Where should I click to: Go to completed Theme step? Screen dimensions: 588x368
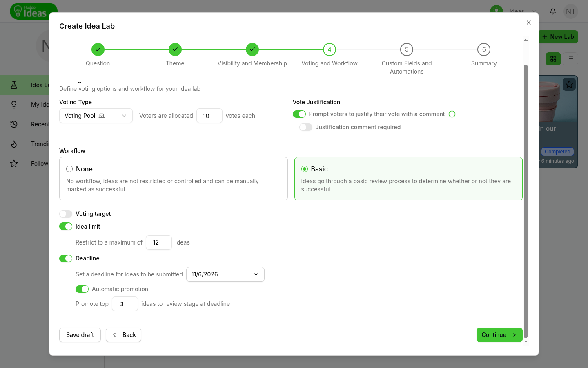pyautogui.click(x=175, y=49)
